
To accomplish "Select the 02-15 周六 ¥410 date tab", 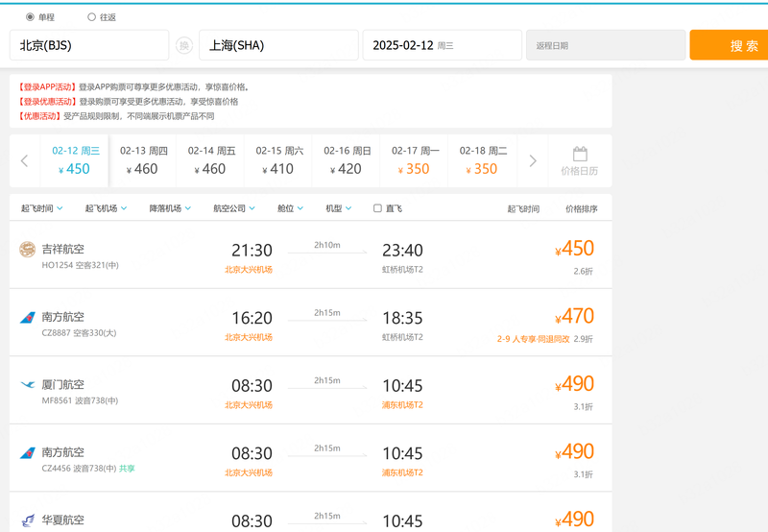I will tap(278, 160).
